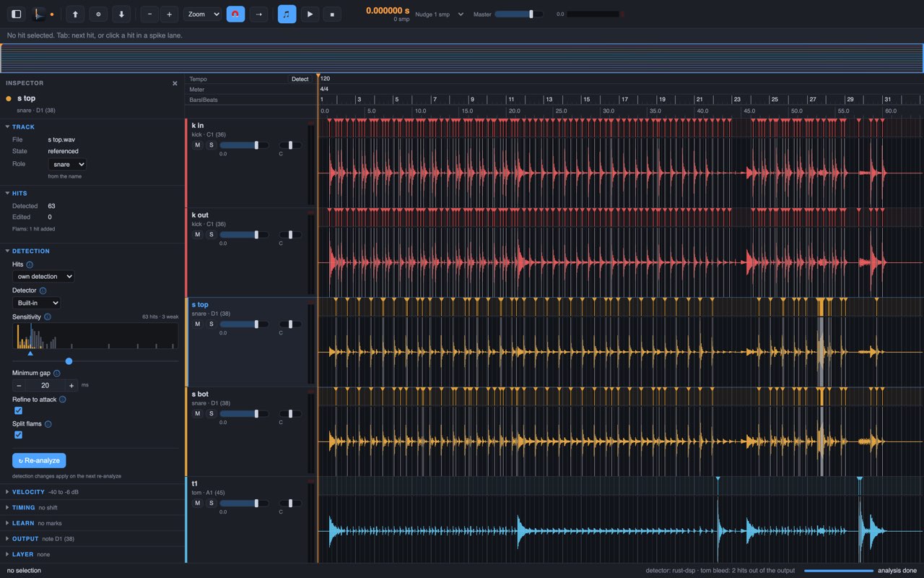Click the down arrow toolbar icon
Image resolution: width=924 pixels, height=578 pixels.
pos(121,14)
